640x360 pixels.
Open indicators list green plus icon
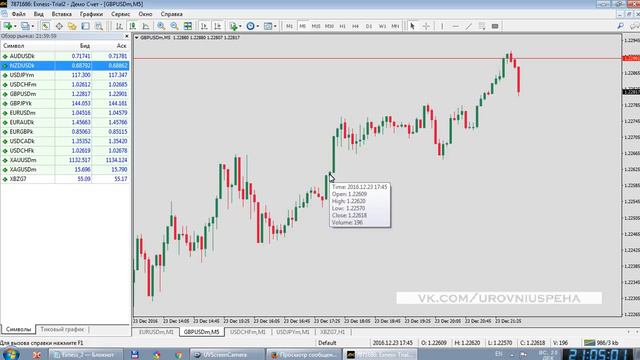(233, 26)
